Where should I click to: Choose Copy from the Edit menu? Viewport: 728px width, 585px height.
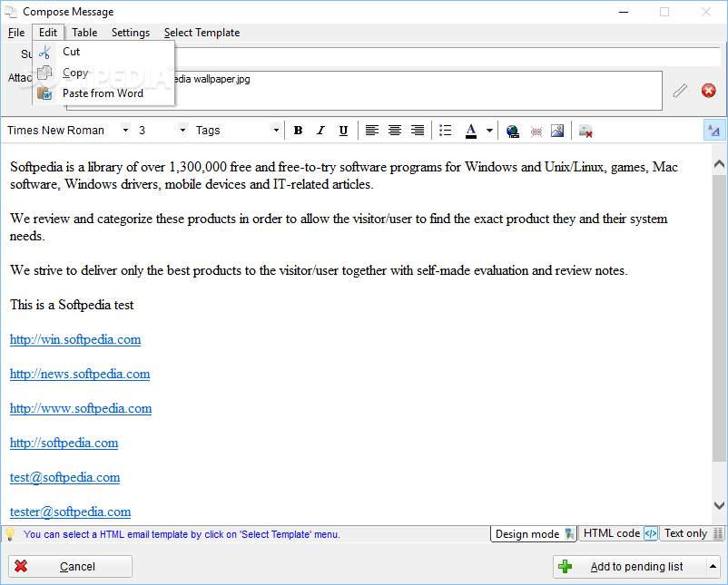104,73
